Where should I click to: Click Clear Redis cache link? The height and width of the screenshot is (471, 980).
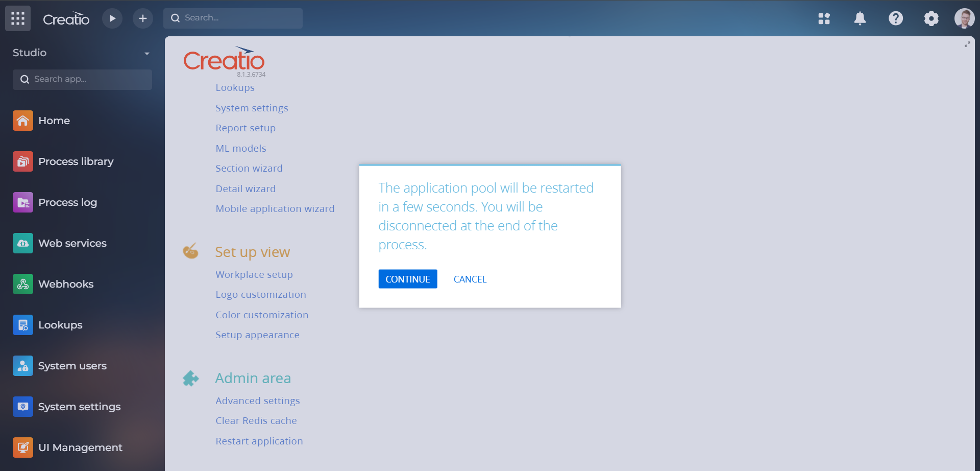pos(256,421)
